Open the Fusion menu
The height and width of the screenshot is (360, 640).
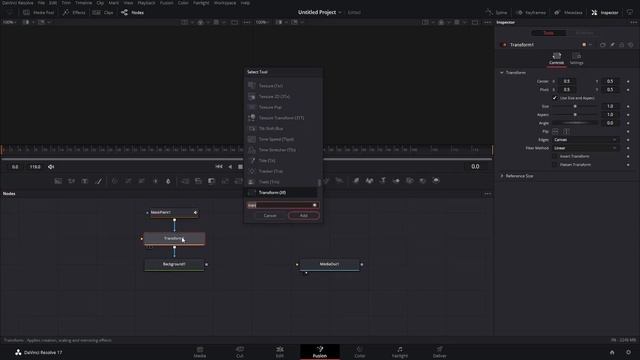coord(167,3)
